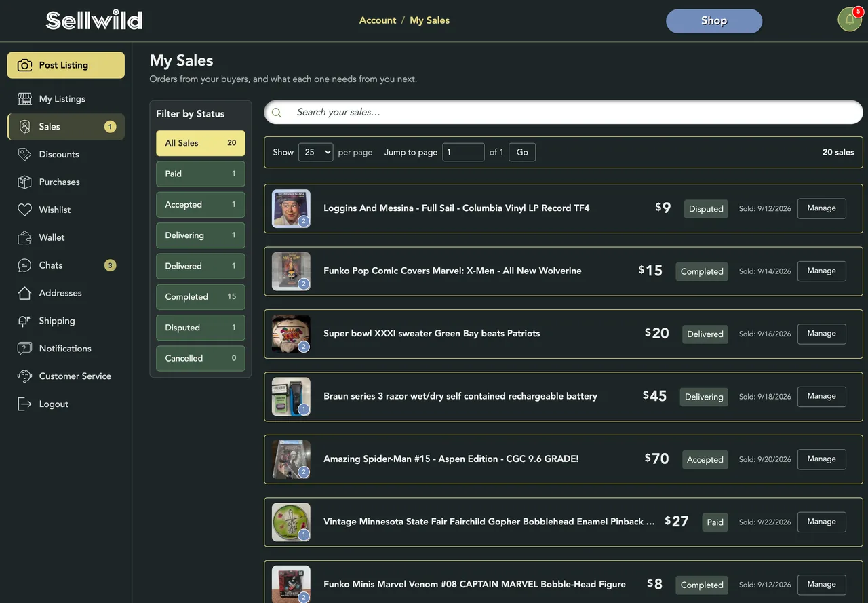
Task: Show only Delivering sales
Action: point(201,235)
